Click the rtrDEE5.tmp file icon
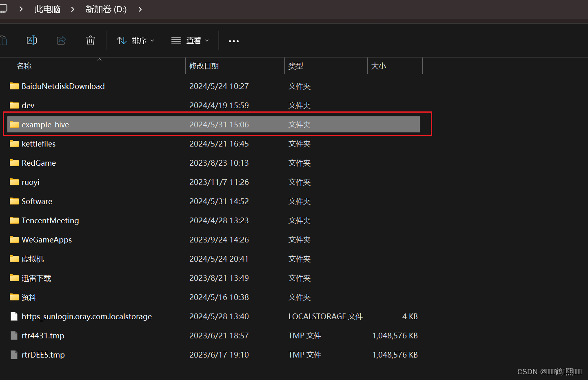The image size is (588, 380). (14, 355)
